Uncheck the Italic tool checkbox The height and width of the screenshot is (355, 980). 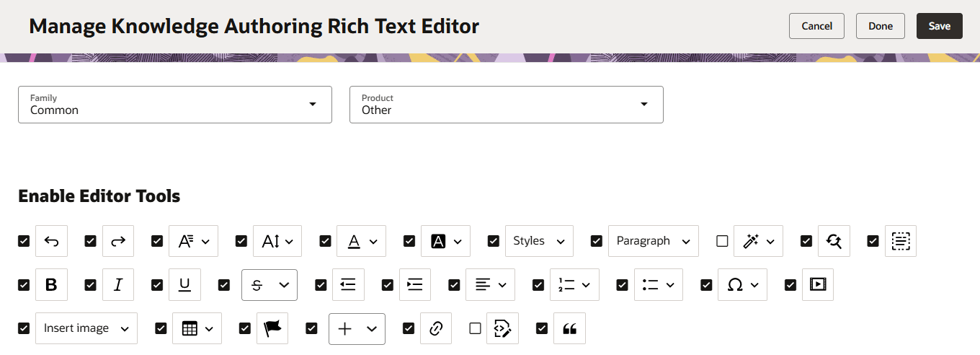tap(90, 285)
